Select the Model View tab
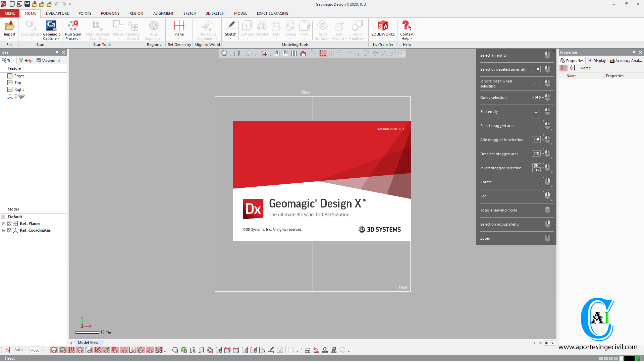The width and height of the screenshot is (644, 362). (x=88, y=343)
